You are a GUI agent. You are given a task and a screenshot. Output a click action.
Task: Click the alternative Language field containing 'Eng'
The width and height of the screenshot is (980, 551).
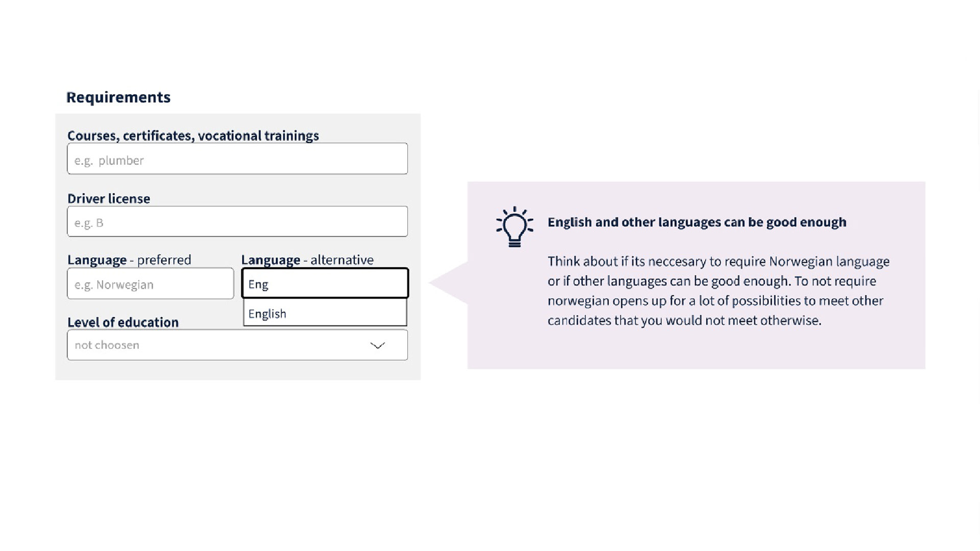point(325,284)
